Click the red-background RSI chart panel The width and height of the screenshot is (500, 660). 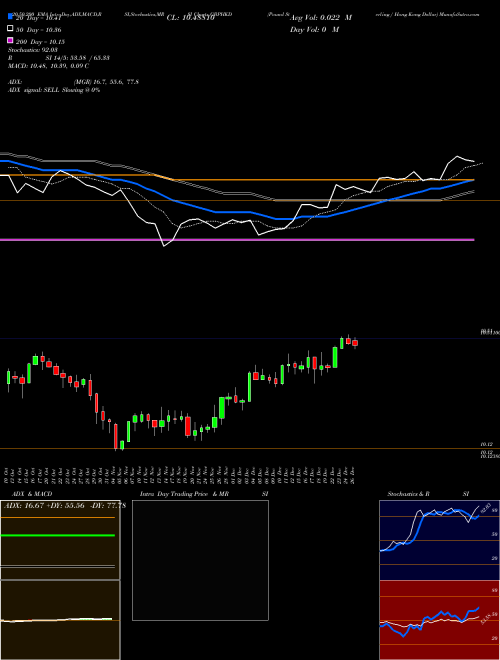coord(439,620)
